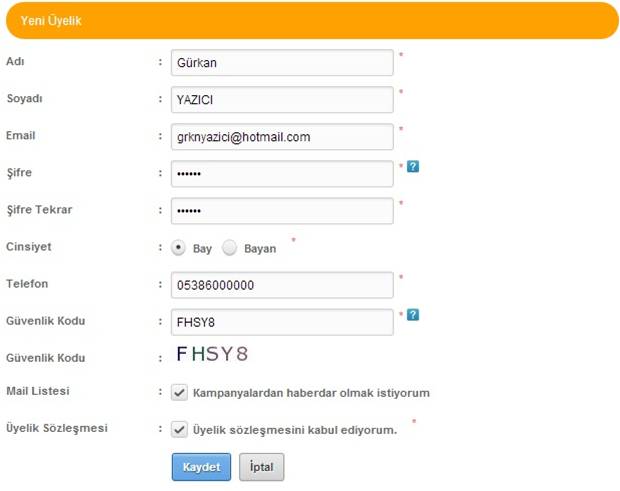Focus the Güvenlik Kodu text input
The width and height of the screenshot is (620, 491).
pos(282,322)
